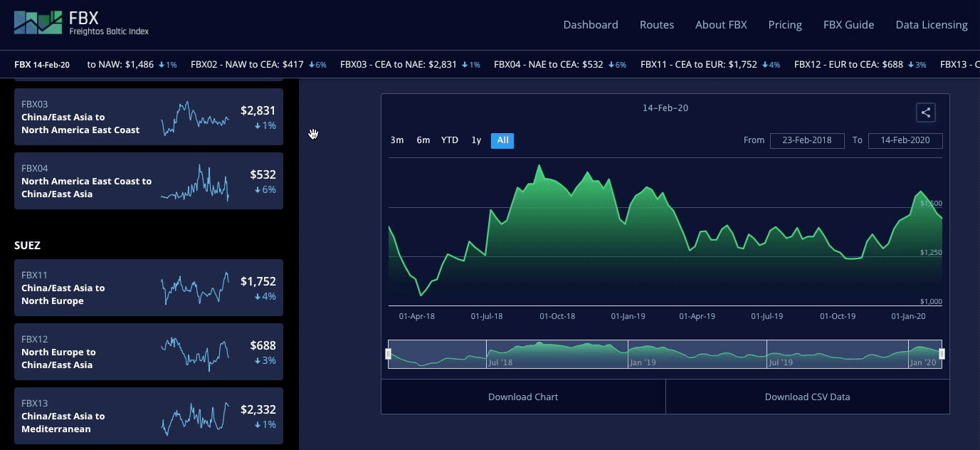Click ticker item FBX02 - NAW to CEA: $417
980x450 pixels.
click(x=258, y=64)
